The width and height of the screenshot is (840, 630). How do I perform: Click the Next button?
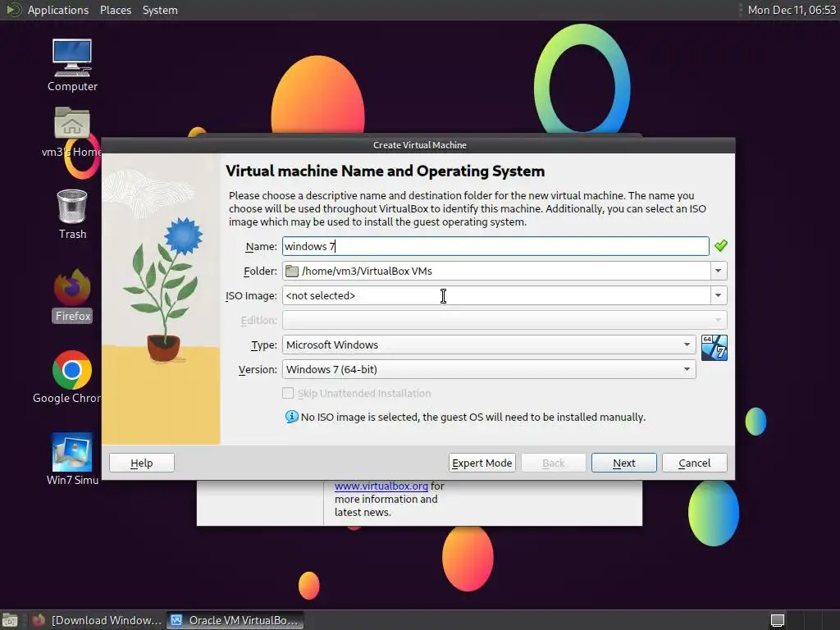click(623, 463)
